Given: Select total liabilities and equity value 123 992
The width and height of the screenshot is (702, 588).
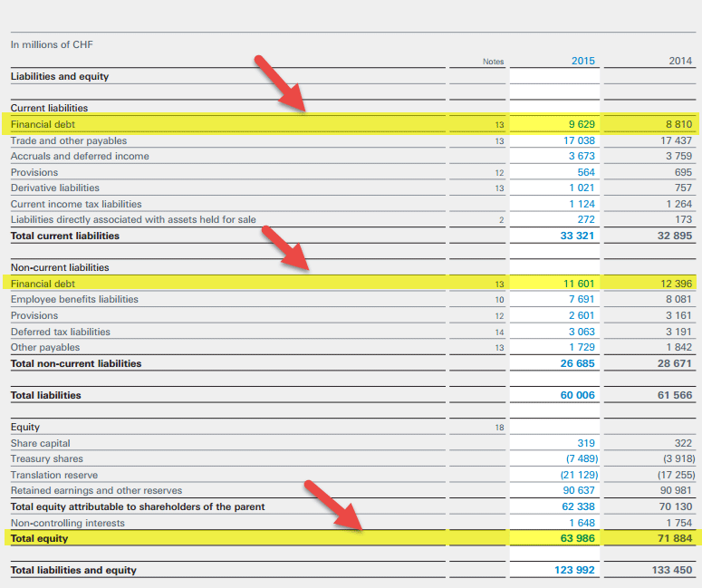Looking at the screenshot, I should click(574, 570).
